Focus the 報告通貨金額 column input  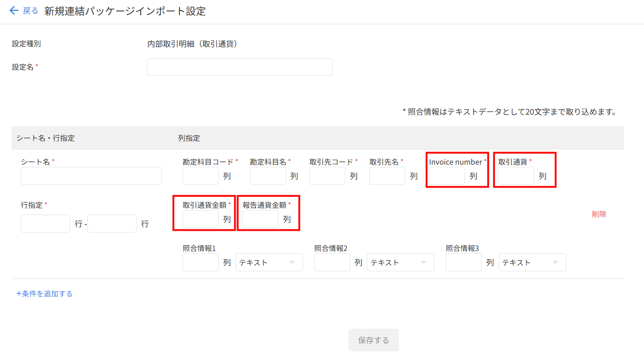[260, 219]
